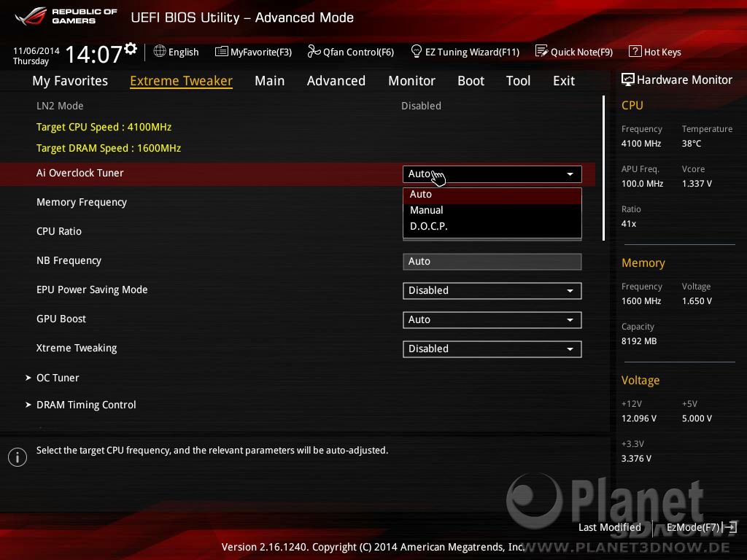Image resolution: width=747 pixels, height=560 pixels.
Task: Select the LN2 Mode setting label
Action: [x=60, y=106]
